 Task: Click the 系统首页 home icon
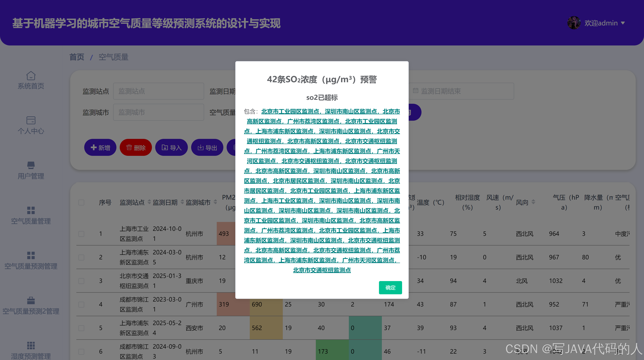click(x=31, y=75)
